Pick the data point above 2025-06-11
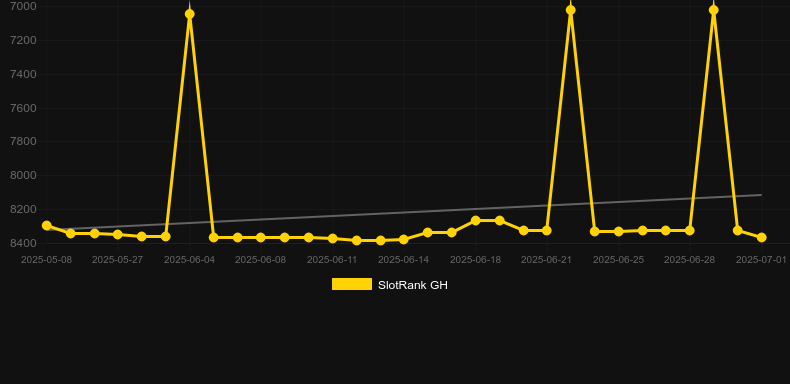 pos(333,238)
